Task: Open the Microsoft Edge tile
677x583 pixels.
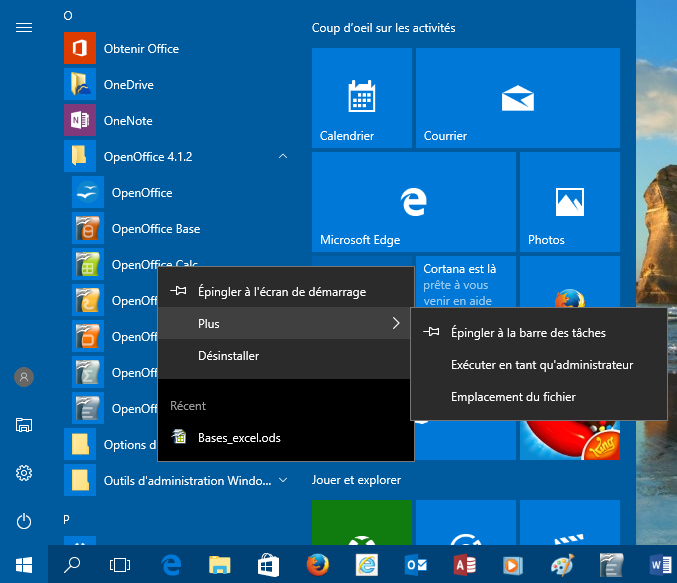Action: pos(414,202)
